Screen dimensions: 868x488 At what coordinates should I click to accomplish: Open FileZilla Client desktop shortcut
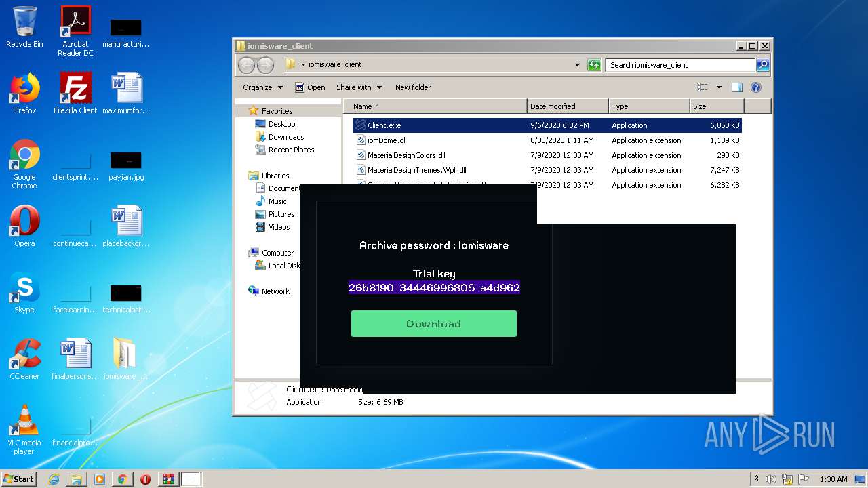tap(75, 94)
